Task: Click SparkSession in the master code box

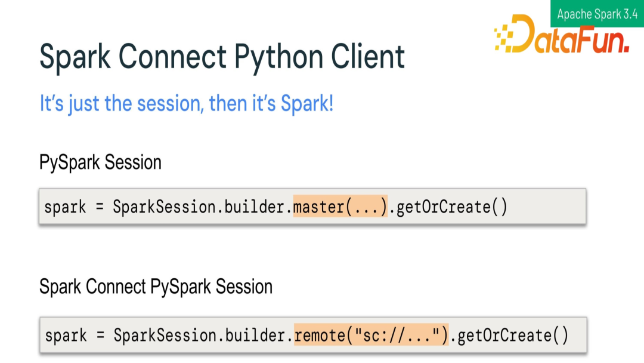Action: point(164,207)
